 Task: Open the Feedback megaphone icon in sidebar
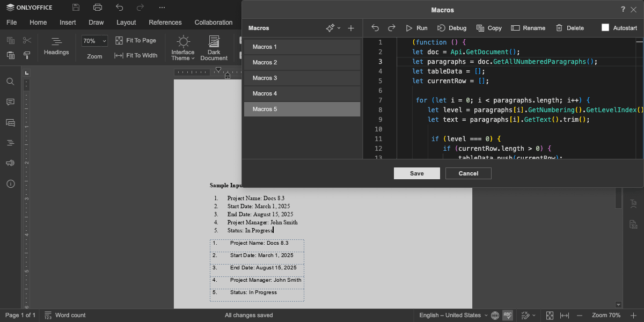(10, 163)
